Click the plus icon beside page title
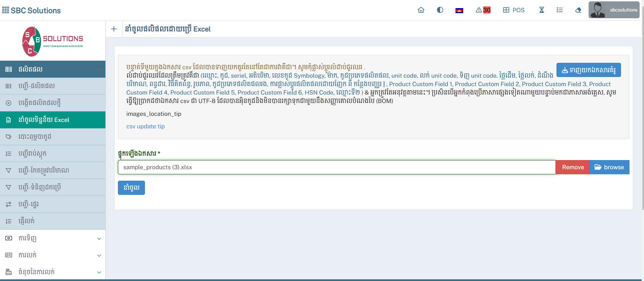This screenshot has width=644, height=281. 114,29
